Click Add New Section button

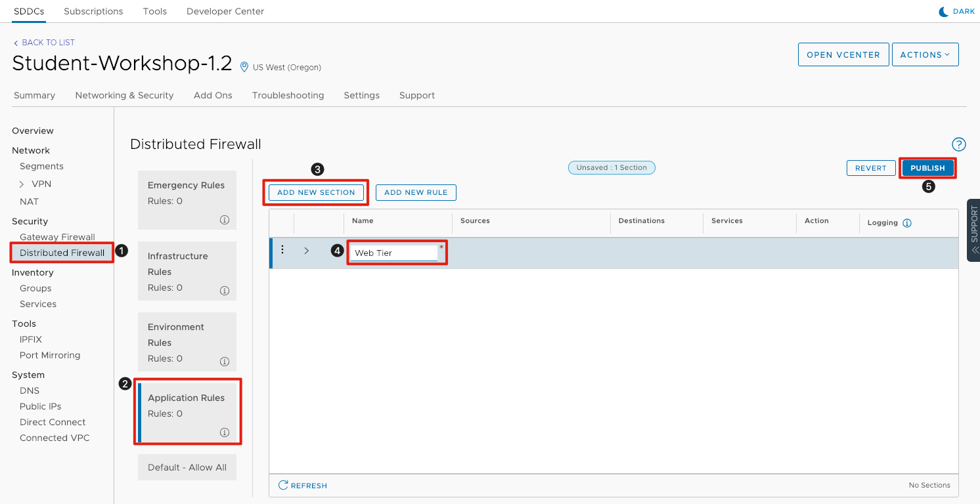(x=316, y=192)
